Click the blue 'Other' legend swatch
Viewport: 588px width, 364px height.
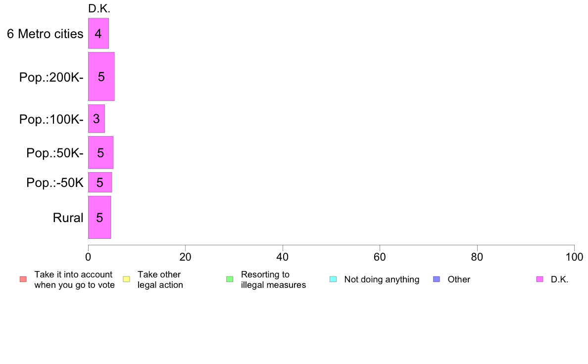(437, 279)
